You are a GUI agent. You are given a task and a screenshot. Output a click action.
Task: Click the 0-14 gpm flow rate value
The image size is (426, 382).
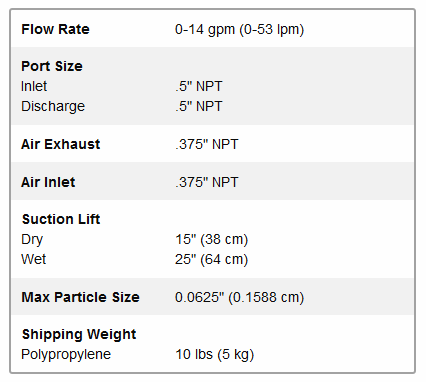(239, 30)
